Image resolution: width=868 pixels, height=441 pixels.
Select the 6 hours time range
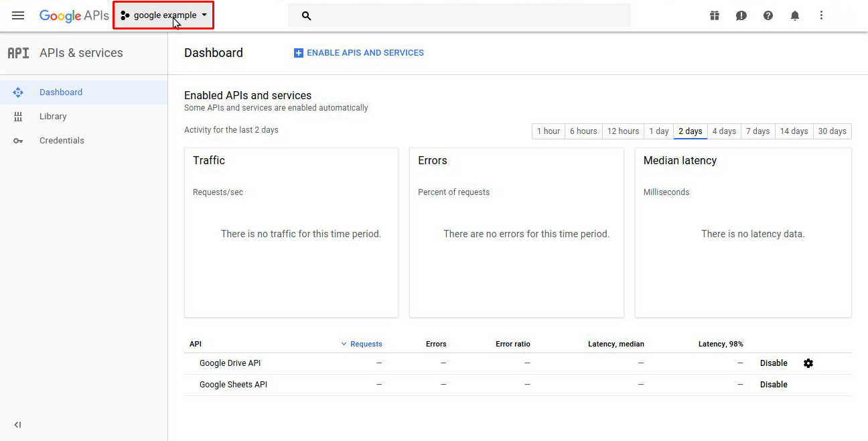click(x=583, y=131)
